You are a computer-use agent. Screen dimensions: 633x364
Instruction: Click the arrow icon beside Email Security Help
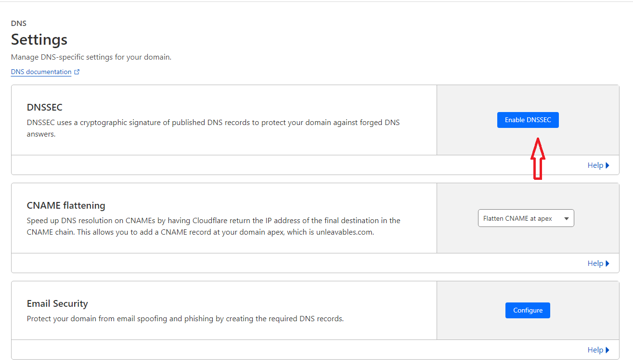(x=607, y=350)
